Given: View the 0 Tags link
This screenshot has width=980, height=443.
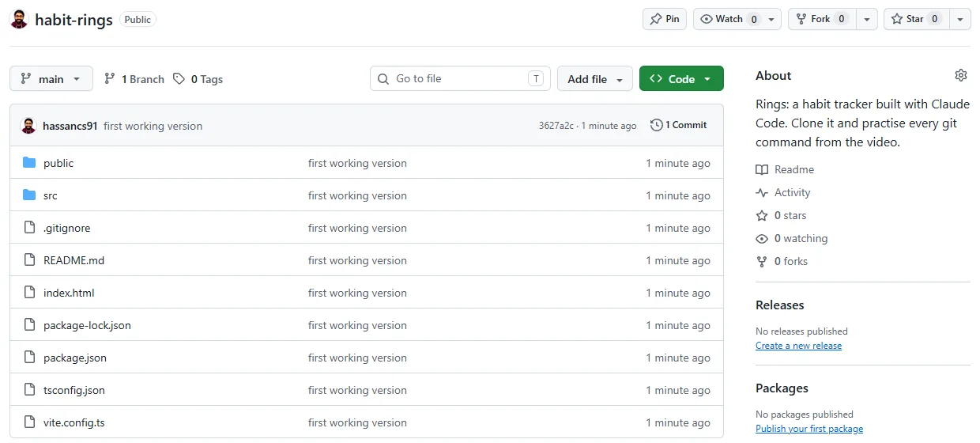Looking at the screenshot, I should pyautogui.click(x=198, y=79).
